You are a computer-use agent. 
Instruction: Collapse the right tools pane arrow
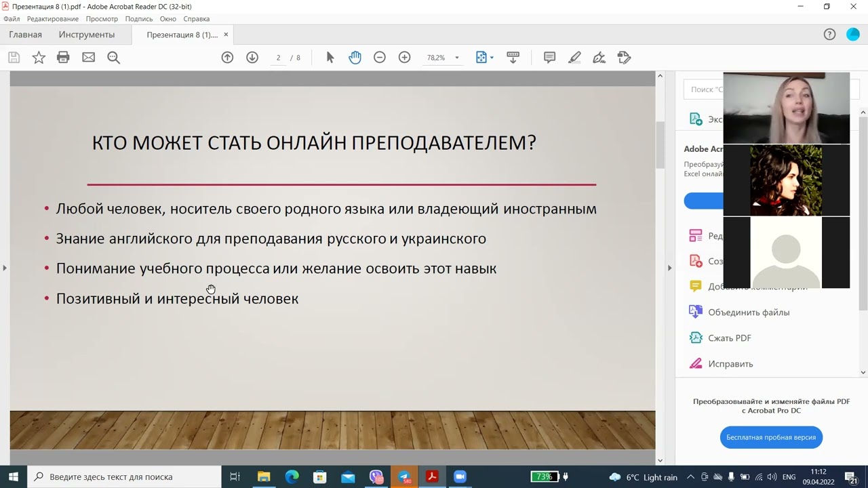tap(669, 268)
